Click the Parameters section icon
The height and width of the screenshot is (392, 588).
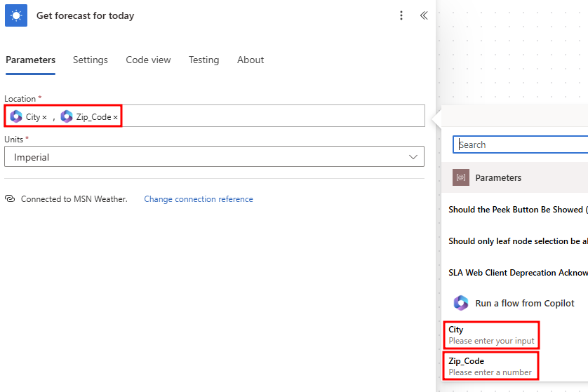(461, 177)
